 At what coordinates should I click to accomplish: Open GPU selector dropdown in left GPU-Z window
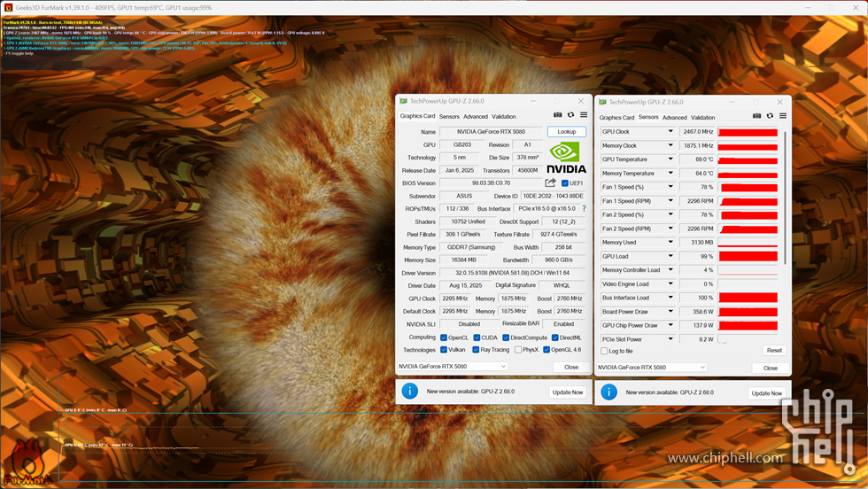[x=453, y=366]
